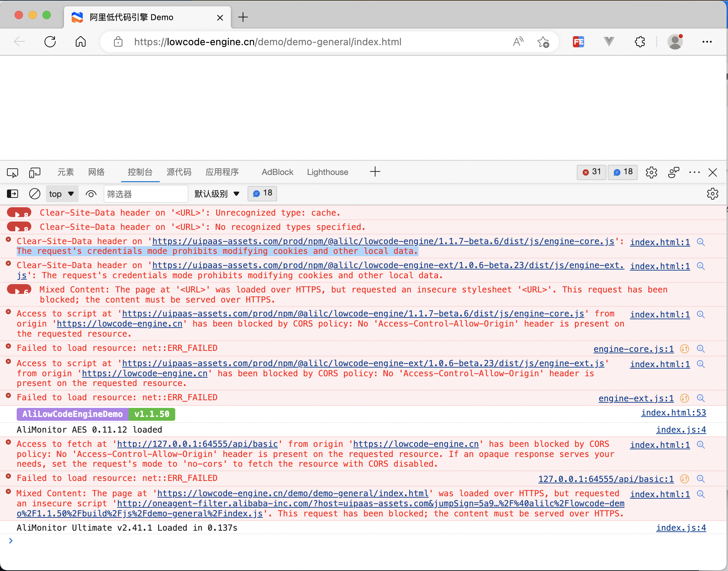This screenshot has width=728, height=571.
Task: Click the badge showing 31 errors
Action: 591,172
